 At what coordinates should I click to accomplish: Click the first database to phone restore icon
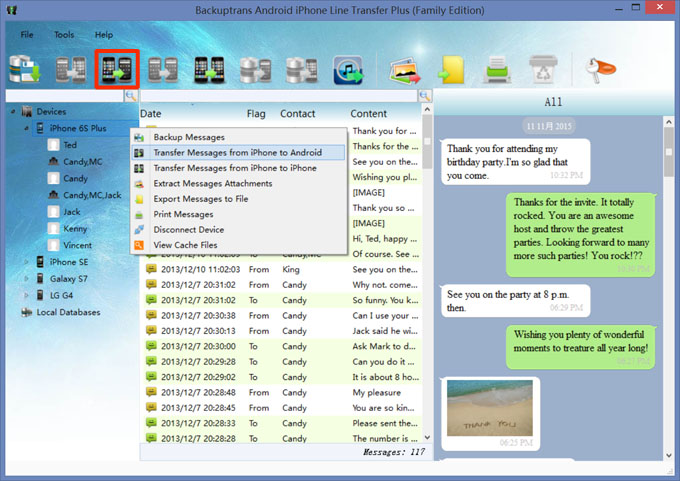(x=255, y=69)
